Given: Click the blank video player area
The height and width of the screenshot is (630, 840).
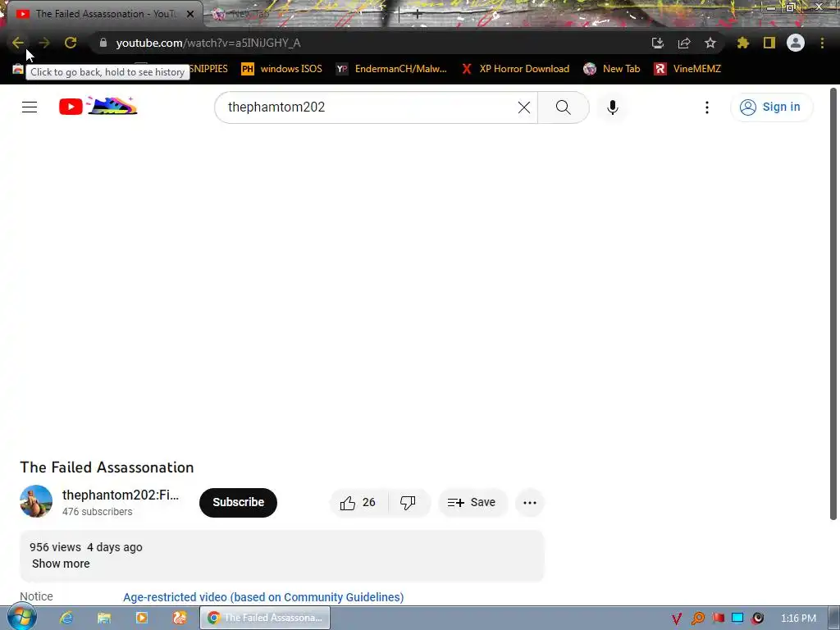Looking at the screenshot, I should pyautogui.click(x=282, y=290).
